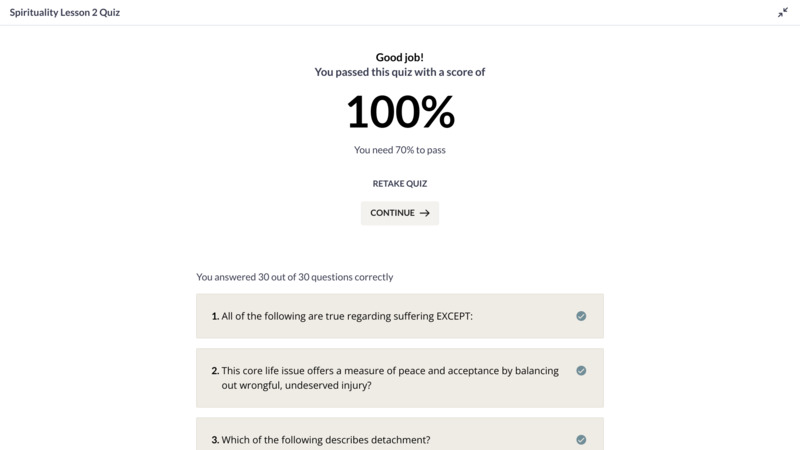Viewport: 800px width, 450px height.
Task: Expand question 3 about detachment
Action: tap(399, 435)
